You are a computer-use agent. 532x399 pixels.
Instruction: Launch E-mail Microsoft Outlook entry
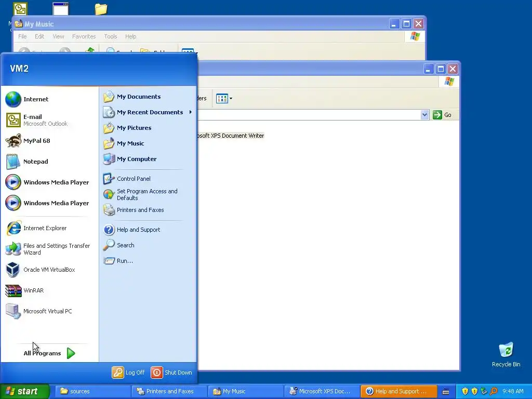(x=49, y=120)
